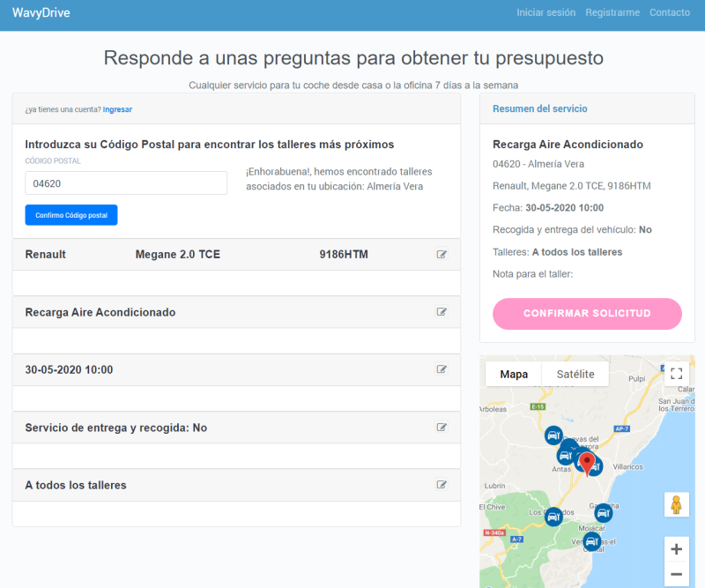The width and height of the screenshot is (705, 588).
Task: Open the Iniciar sesión menu item
Action: click(546, 12)
